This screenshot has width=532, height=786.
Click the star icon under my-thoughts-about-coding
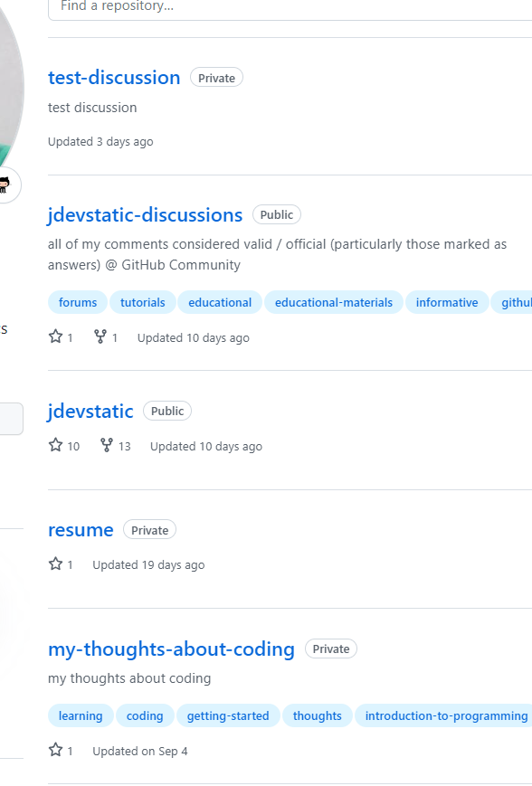click(56, 750)
